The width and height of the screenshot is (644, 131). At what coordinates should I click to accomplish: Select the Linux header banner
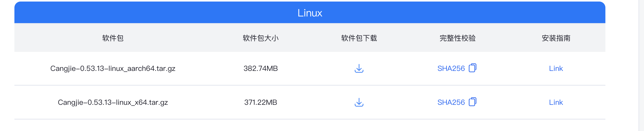(x=310, y=13)
